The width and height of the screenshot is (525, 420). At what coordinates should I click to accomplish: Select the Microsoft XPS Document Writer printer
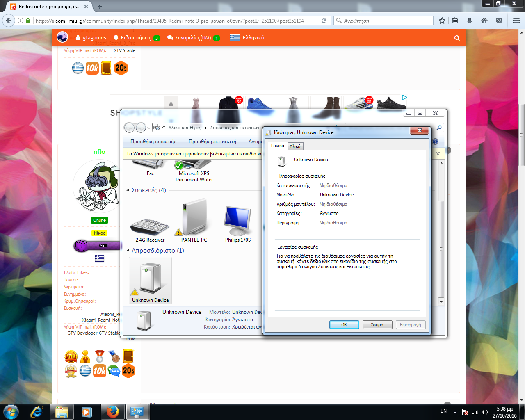pyautogui.click(x=194, y=171)
